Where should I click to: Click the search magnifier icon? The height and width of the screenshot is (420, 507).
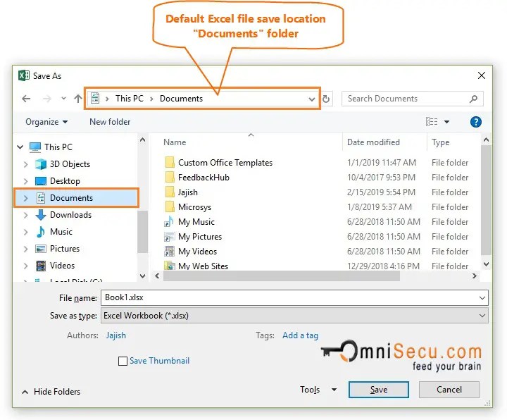pos(474,99)
